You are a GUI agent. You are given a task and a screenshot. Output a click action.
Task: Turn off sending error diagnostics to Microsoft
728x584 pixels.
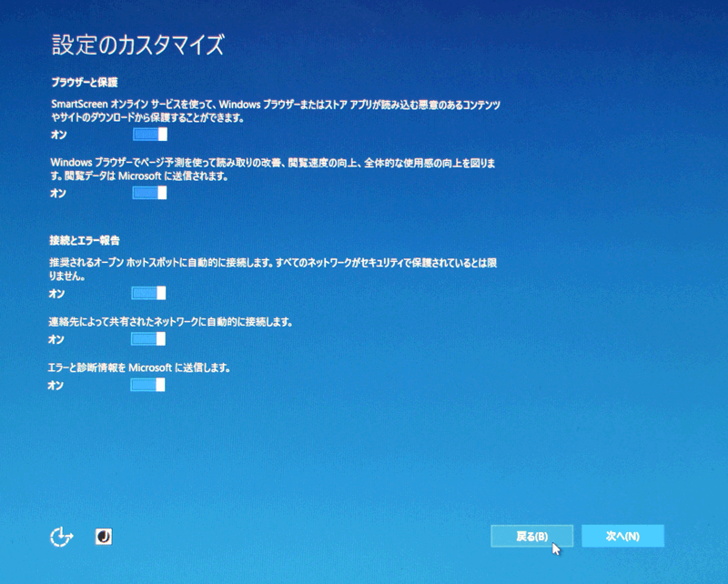point(147,385)
